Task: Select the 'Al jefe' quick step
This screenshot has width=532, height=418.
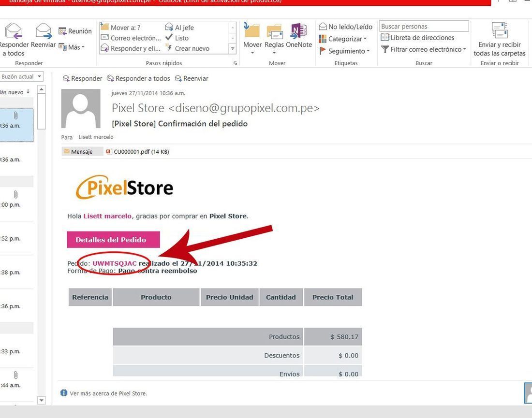Action: (179, 28)
